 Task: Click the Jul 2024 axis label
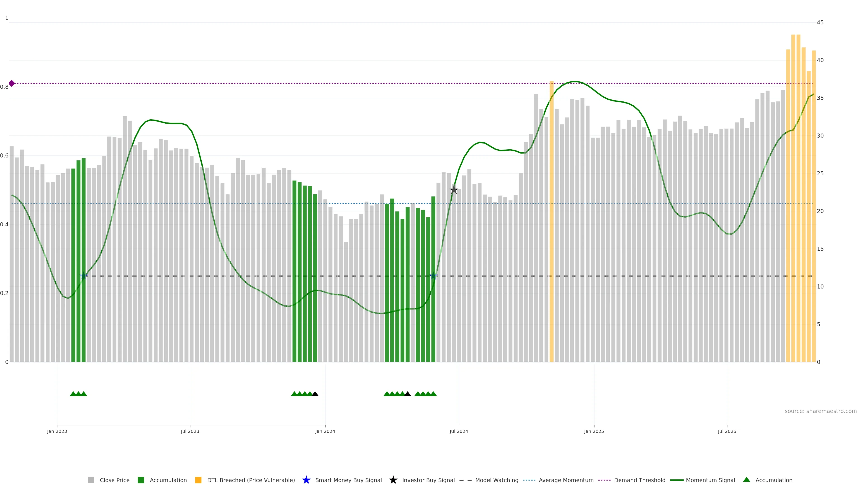point(459,431)
